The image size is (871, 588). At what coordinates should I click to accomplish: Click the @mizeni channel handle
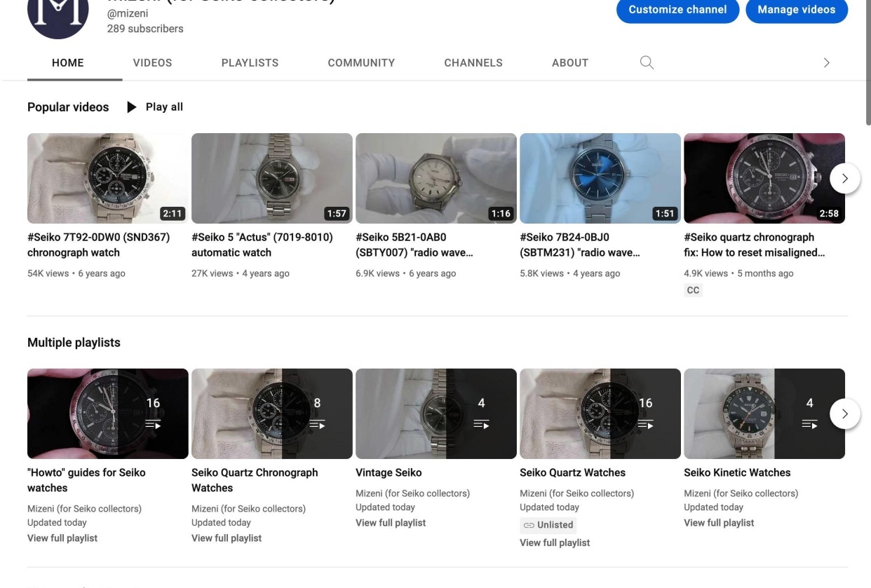click(x=128, y=13)
